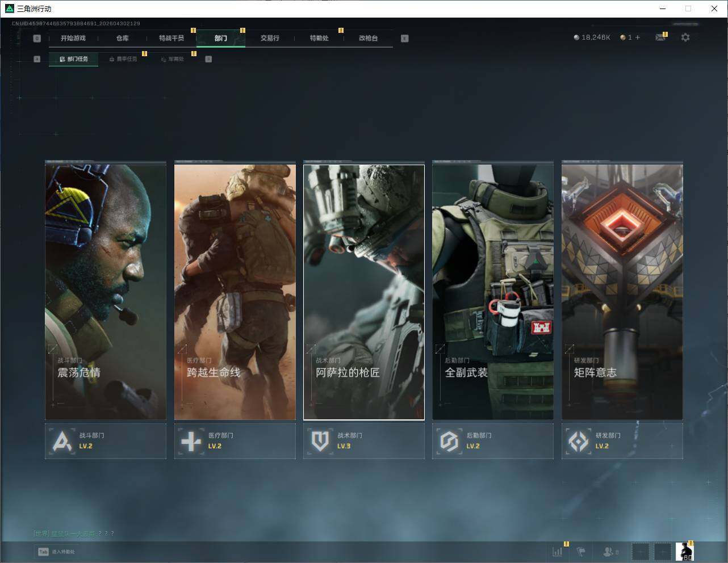This screenshot has width=728, height=563.
Task: Open the 仓库 tab
Action: [122, 38]
